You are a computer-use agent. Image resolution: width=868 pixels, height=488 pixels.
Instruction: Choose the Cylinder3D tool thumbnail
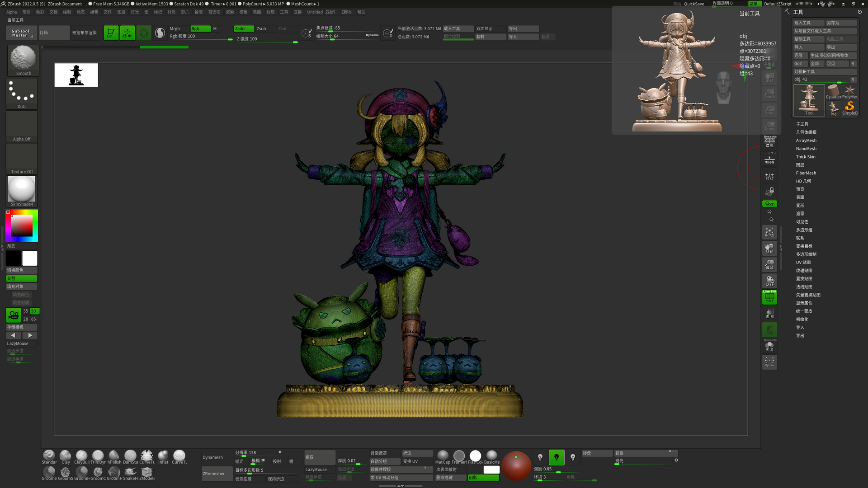(833, 92)
